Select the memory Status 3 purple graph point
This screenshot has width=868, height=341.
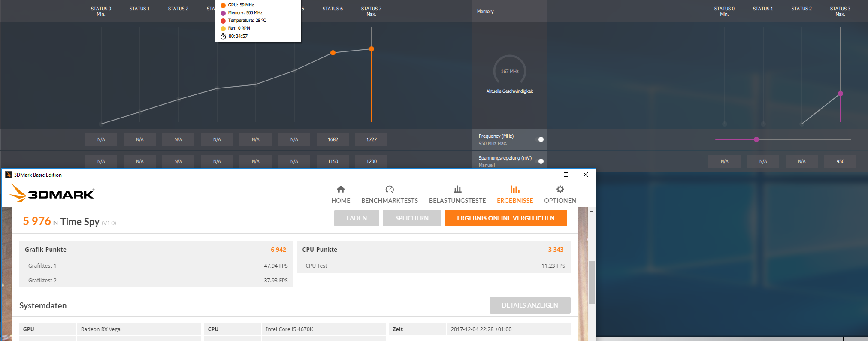841,94
